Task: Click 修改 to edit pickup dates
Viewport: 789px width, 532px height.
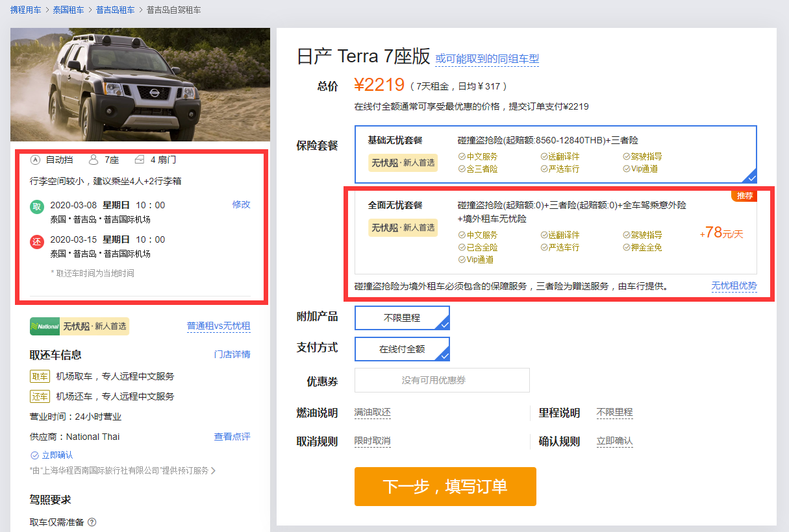Action: click(241, 204)
